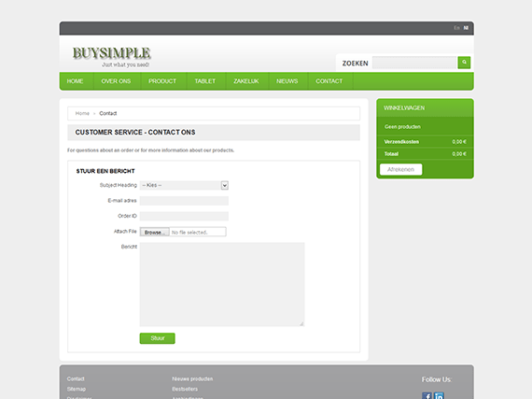The image size is (532, 399).
Task: Switch language to En
Action: [x=456, y=28]
